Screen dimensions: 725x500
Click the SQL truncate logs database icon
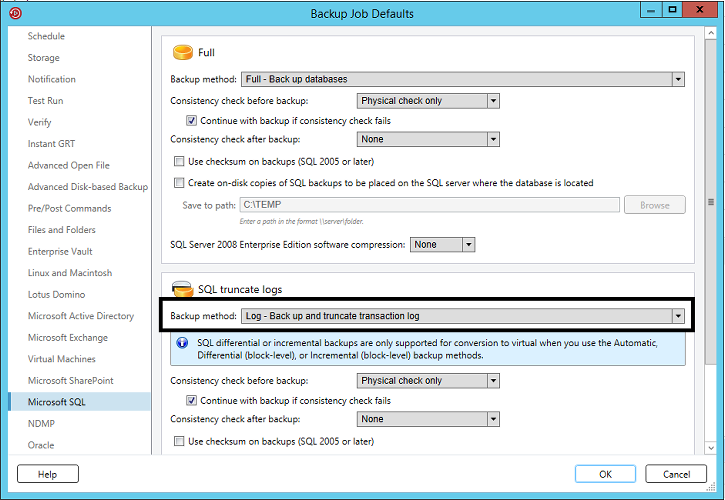coord(182,289)
